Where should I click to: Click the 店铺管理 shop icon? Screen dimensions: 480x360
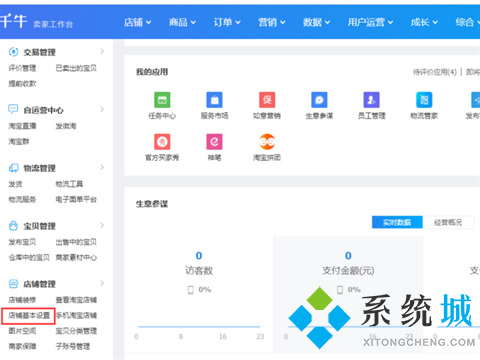click(x=13, y=284)
